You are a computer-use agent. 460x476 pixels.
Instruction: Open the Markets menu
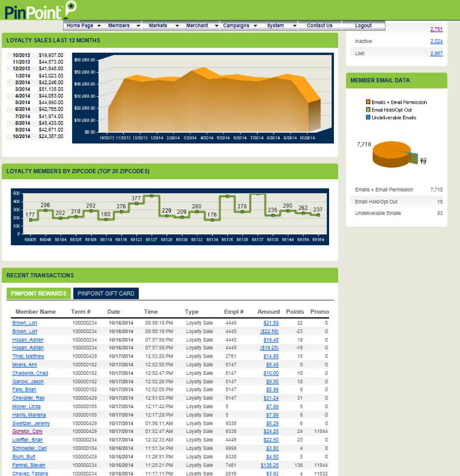coord(158,26)
